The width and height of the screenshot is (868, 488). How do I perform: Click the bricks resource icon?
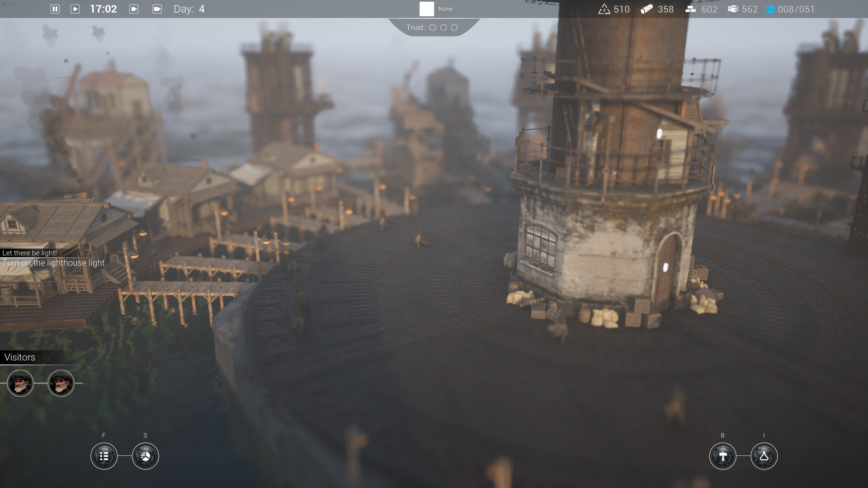coord(690,9)
